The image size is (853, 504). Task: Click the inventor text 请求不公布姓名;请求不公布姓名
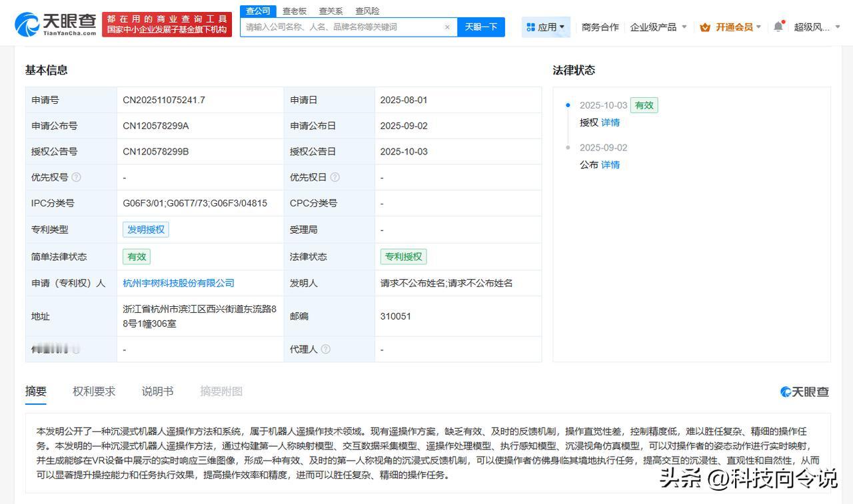click(x=446, y=283)
